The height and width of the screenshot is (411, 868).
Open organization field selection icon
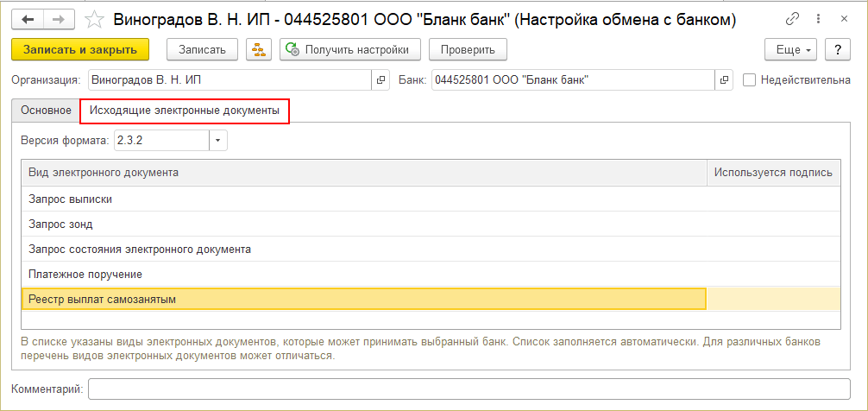tap(380, 80)
